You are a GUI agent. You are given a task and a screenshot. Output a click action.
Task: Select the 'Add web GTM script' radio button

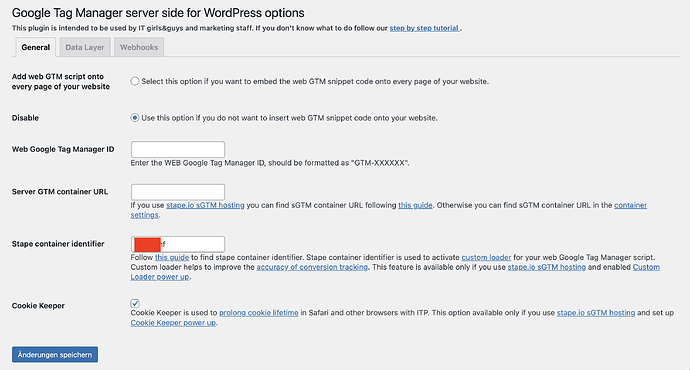point(135,81)
